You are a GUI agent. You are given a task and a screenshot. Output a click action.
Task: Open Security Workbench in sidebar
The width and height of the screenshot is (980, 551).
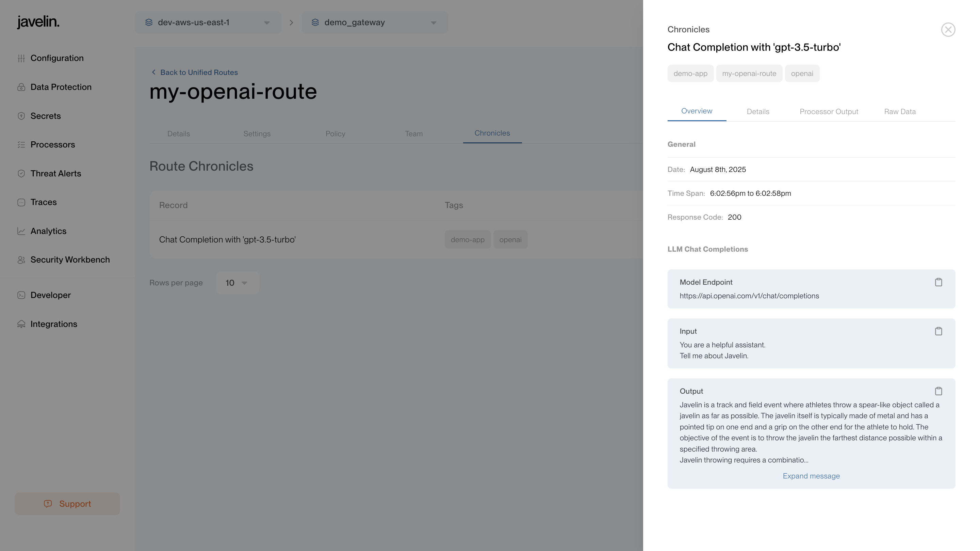70,260
